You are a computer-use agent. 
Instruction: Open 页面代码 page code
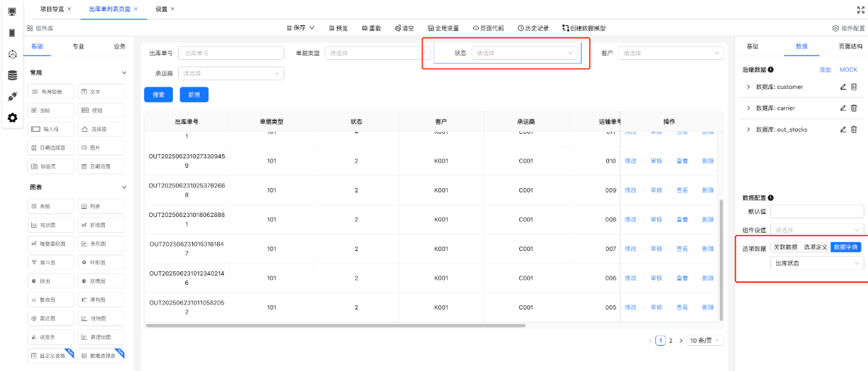[490, 28]
